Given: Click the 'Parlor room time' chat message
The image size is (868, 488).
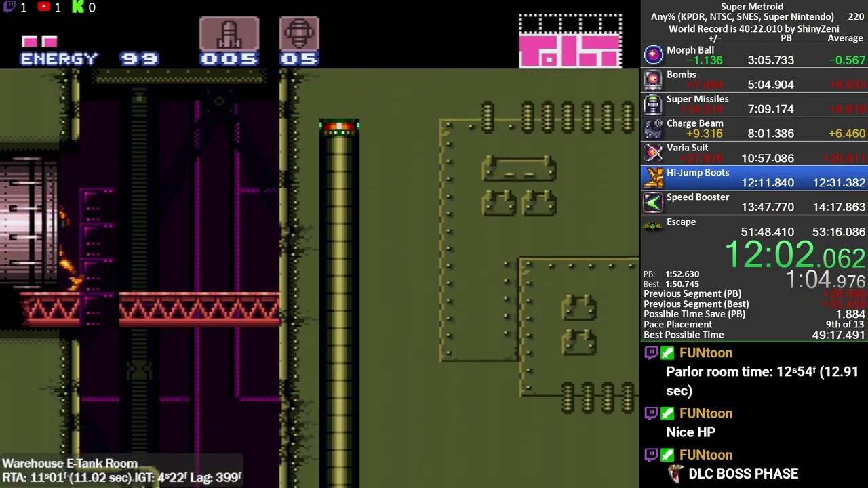Looking at the screenshot, I should point(762,381).
